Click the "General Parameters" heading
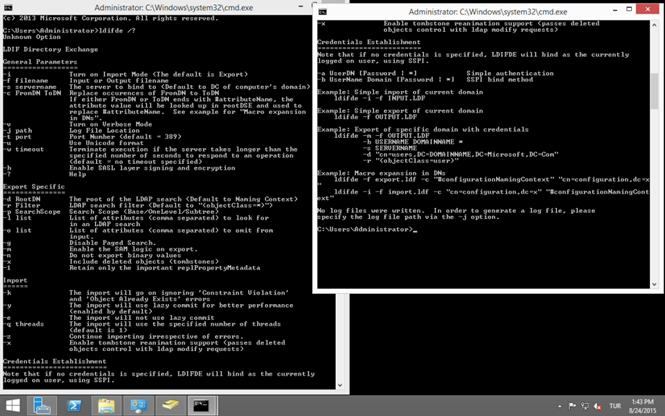This screenshot has height=416, width=665. point(40,62)
